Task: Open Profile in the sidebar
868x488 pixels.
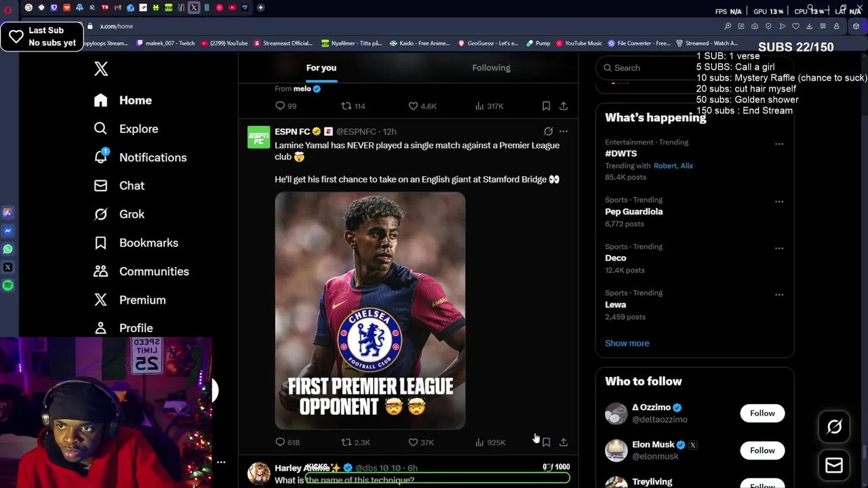Action: click(x=123, y=328)
